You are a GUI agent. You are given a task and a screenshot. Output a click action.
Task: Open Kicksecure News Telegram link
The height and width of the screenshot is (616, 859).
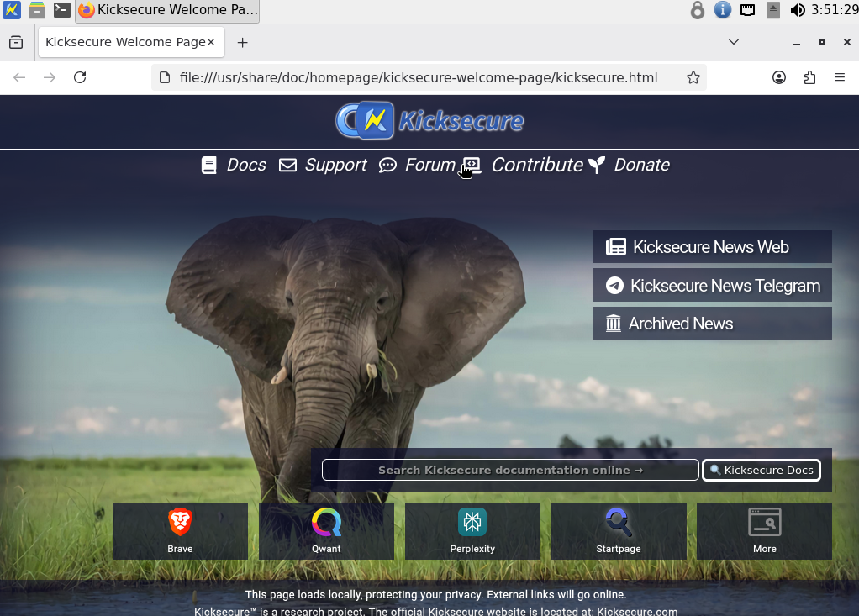coord(712,286)
